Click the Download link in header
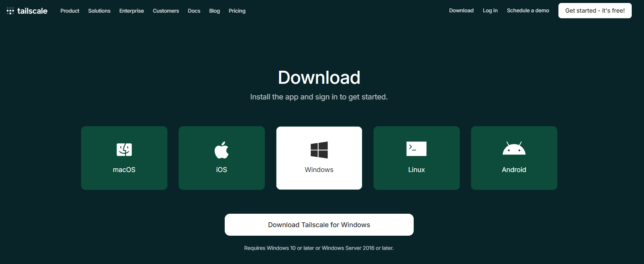Viewport: 644px width, 264px height. [461, 10]
